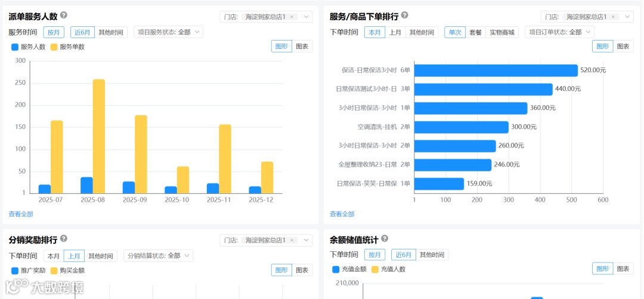644x299 pixels.
Task: Open help icon beside 余额储值统计 title
Action: pos(385,239)
